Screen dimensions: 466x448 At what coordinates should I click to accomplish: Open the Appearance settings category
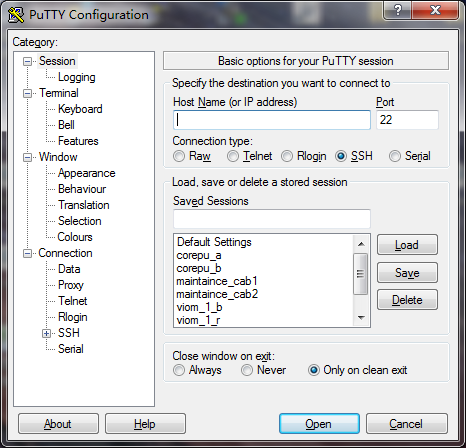tap(86, 173)
